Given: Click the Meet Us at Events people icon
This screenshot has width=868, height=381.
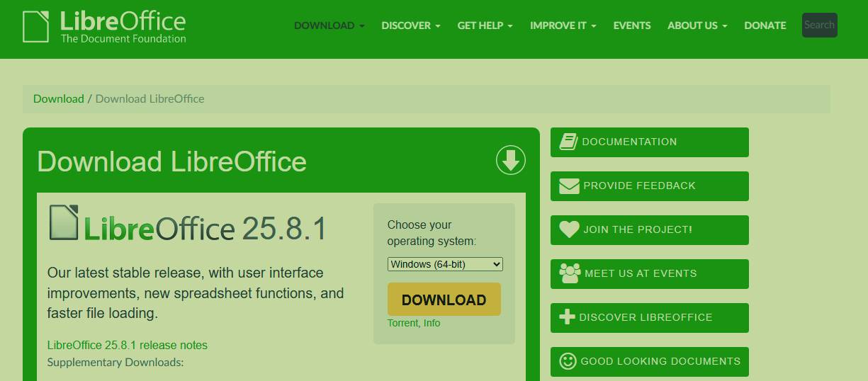Looking at the screenshot, I should (570, 273).
